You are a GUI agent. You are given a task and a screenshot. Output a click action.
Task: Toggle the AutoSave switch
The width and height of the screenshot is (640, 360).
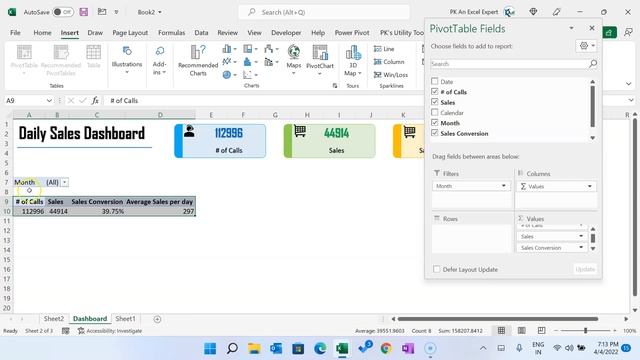[63, 12]
